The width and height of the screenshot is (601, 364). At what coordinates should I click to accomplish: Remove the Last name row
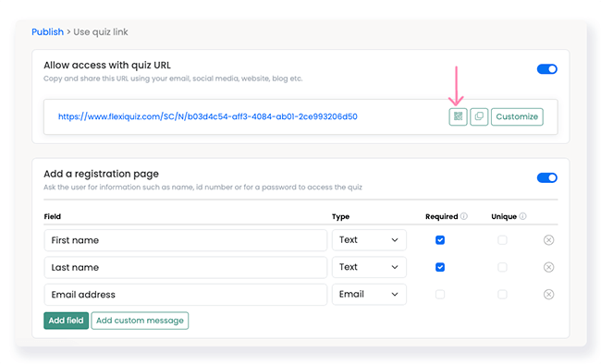tap(549, 267)
